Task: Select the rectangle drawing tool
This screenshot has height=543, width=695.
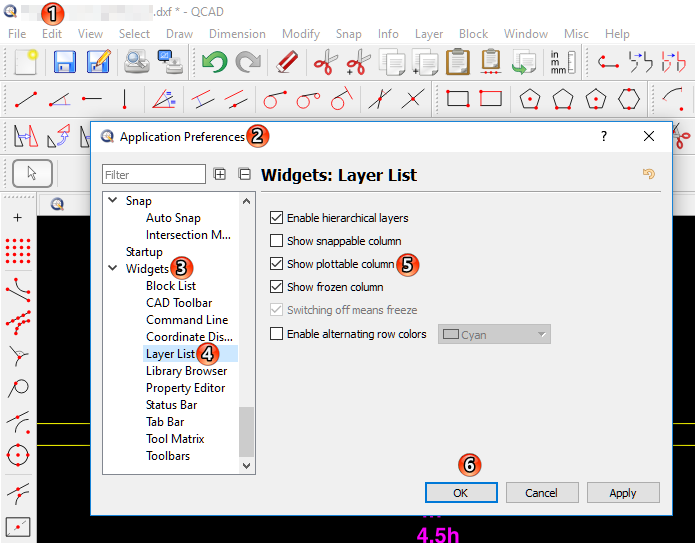Action: [x=458, y=99]
